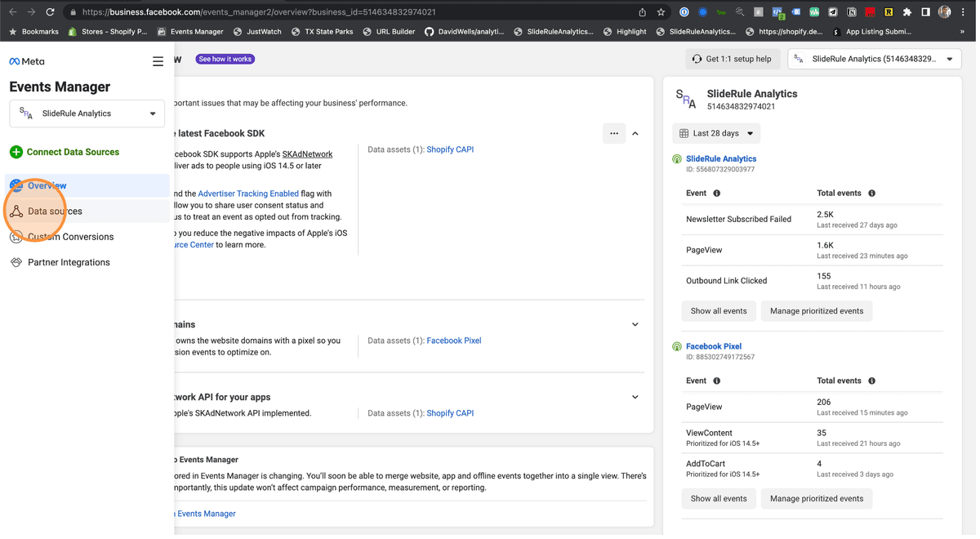Screen dimensions: 980x539
Task: Click the code extension icon with badge 2
Action: pos(777,12)
